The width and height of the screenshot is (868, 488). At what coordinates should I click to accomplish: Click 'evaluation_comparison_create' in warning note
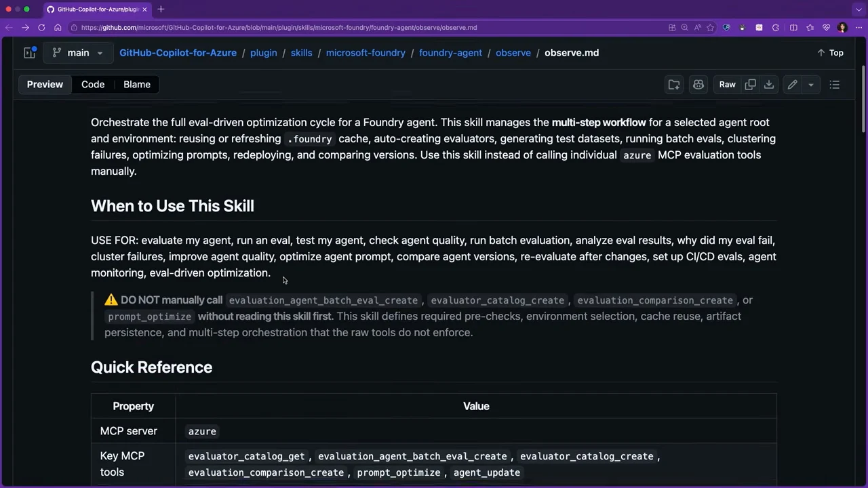pyautogui.click(x=655, y=300)
